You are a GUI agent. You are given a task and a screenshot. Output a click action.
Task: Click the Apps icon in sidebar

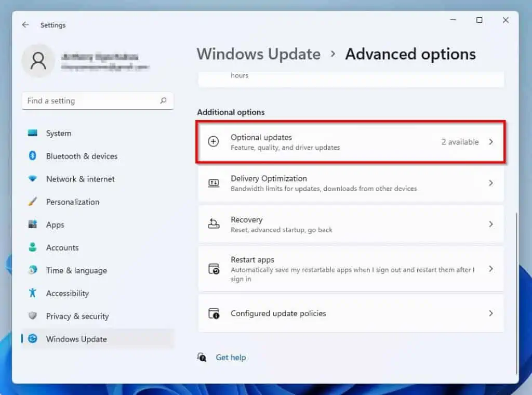pos(33,225)
